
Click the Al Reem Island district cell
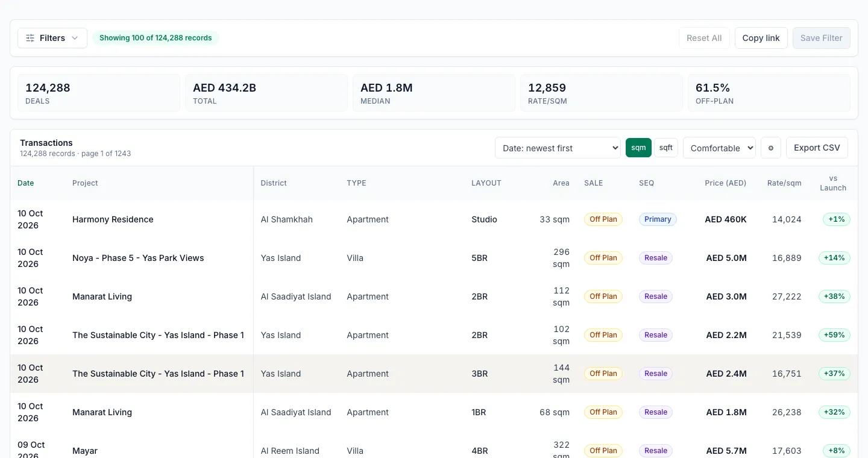pos(290,451)
